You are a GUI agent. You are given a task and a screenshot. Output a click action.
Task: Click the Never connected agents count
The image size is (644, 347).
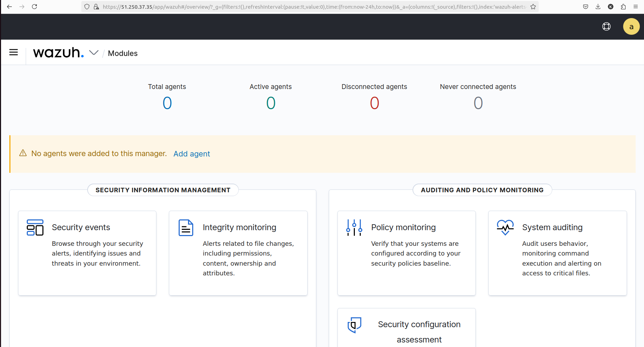tap(478, 103)
